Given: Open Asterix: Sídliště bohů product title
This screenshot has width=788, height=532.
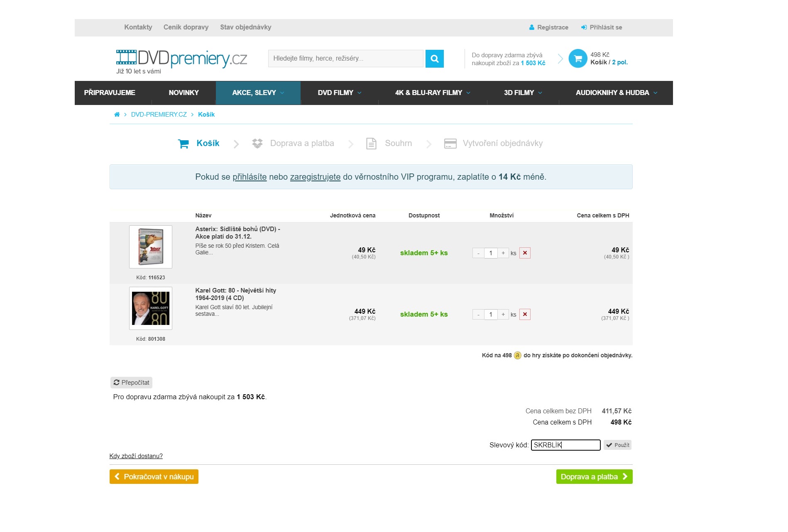Looking at the screenshot, I should (237, 233).
